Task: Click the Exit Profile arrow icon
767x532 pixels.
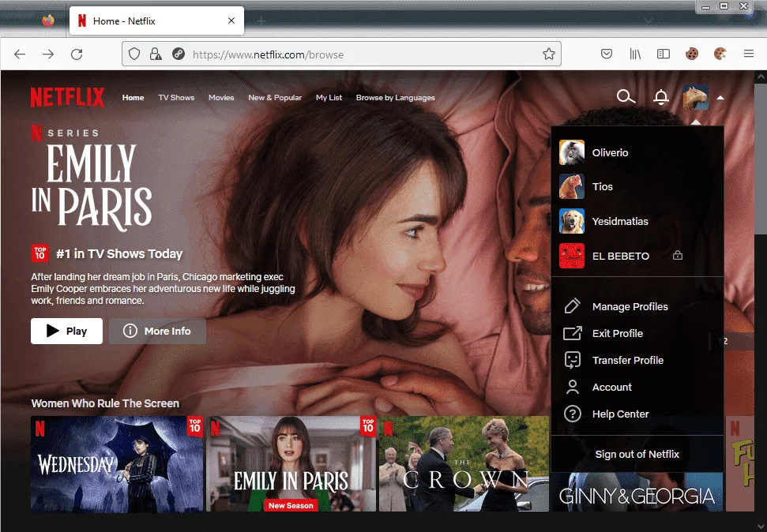Action: coord(573,333)
